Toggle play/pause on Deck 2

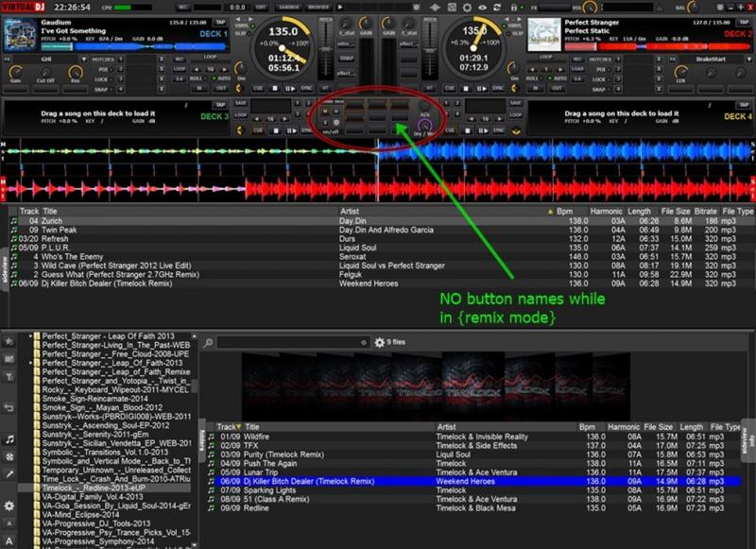(x=482, y=88)
